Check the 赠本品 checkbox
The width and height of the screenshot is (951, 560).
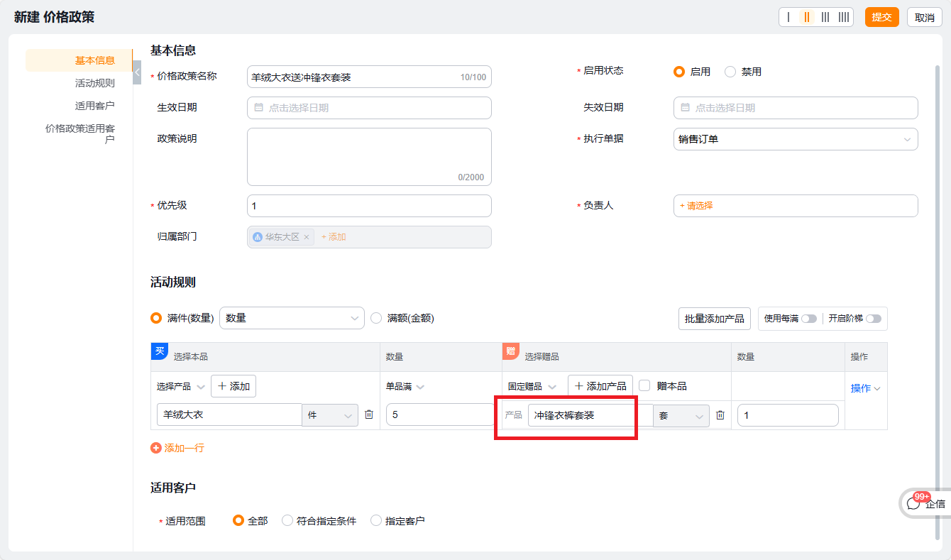pos(644,386)
